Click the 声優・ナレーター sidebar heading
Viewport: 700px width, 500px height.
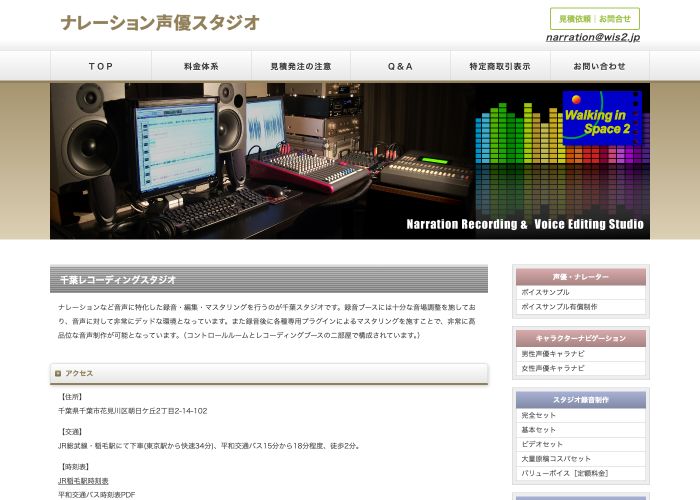point(581,277)
